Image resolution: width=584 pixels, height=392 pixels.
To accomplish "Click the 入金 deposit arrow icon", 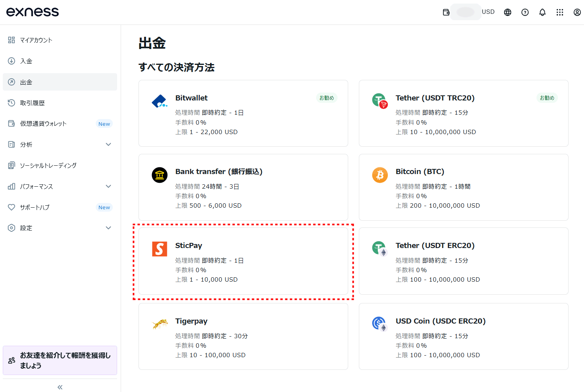I will pos(11,61).
